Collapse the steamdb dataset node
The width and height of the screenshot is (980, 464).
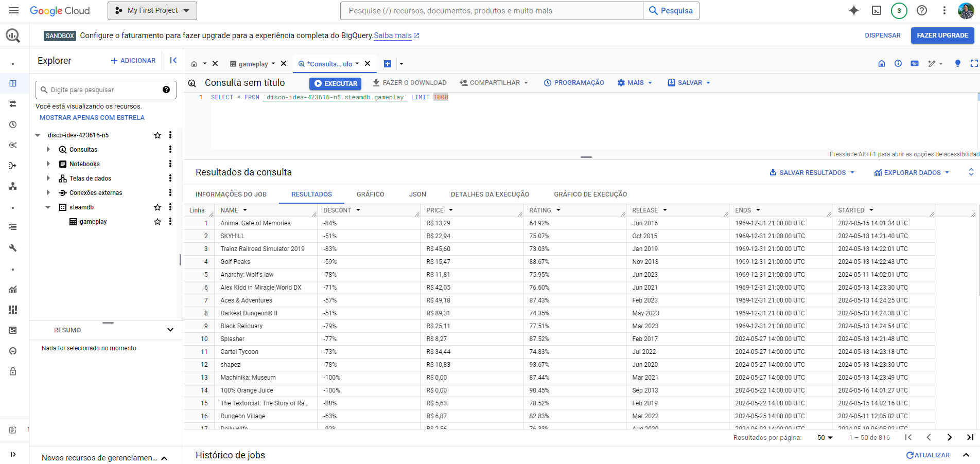(x=48, y=207)
